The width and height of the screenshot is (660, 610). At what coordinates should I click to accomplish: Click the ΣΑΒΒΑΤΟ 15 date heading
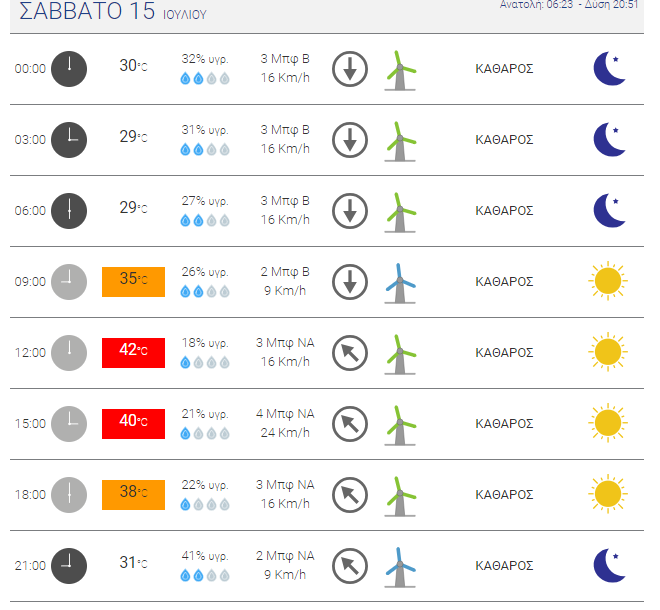click(x=87, y=11)
